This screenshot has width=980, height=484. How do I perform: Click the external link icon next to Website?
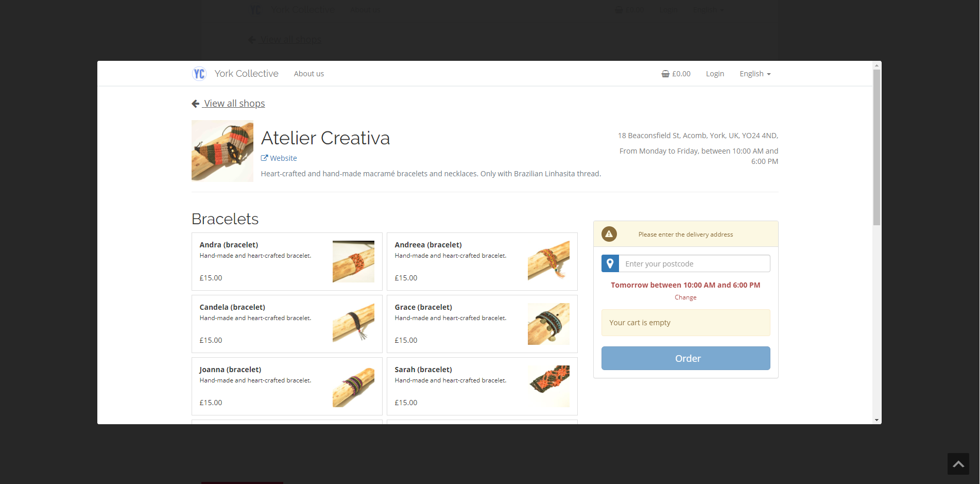pyautogui.click(x=264, y=158)
